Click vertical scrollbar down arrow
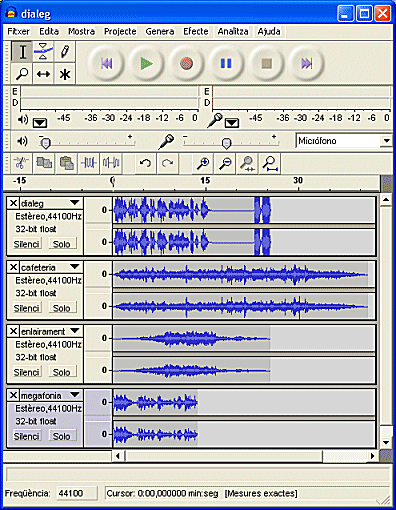The width and height of the screenshot is (396, 510). 386,442
